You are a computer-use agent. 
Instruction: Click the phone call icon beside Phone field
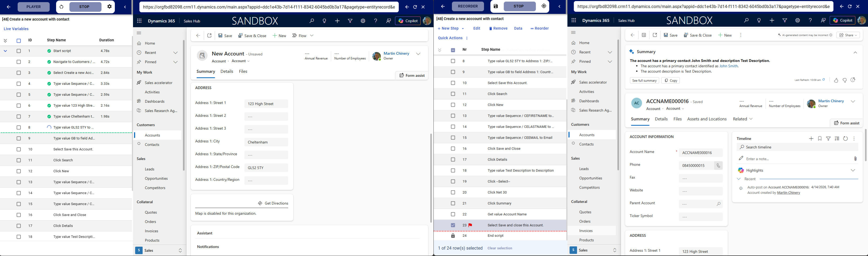(718, 166)
